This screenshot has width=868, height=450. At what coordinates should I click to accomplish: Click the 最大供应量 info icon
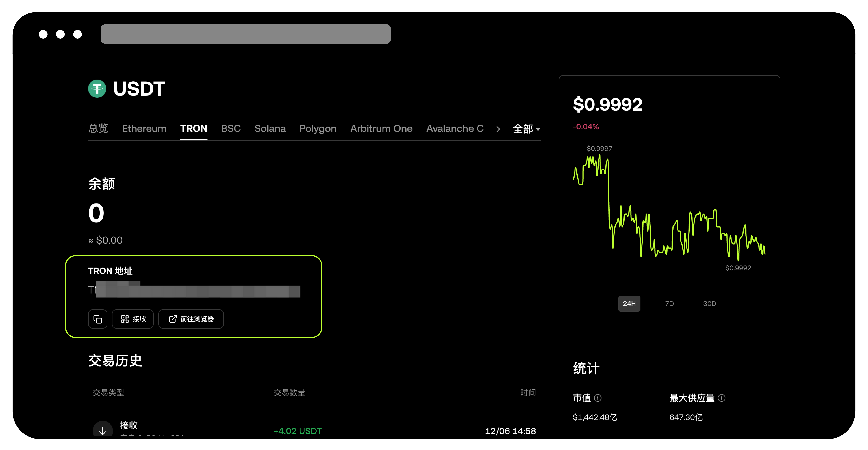click(722, 398)
